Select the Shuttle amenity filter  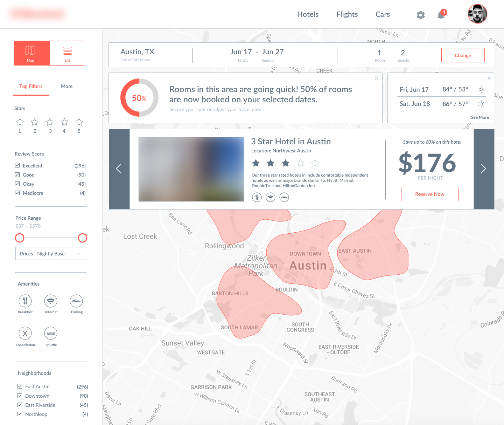[51, 333]
